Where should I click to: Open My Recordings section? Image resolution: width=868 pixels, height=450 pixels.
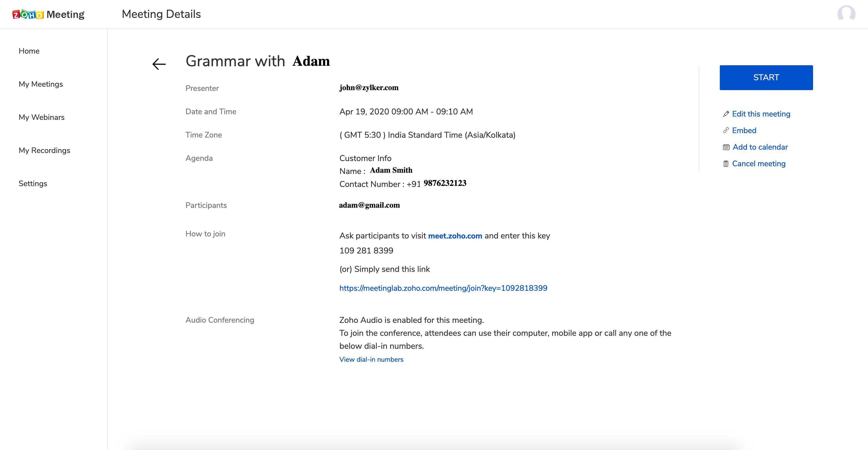45,150
